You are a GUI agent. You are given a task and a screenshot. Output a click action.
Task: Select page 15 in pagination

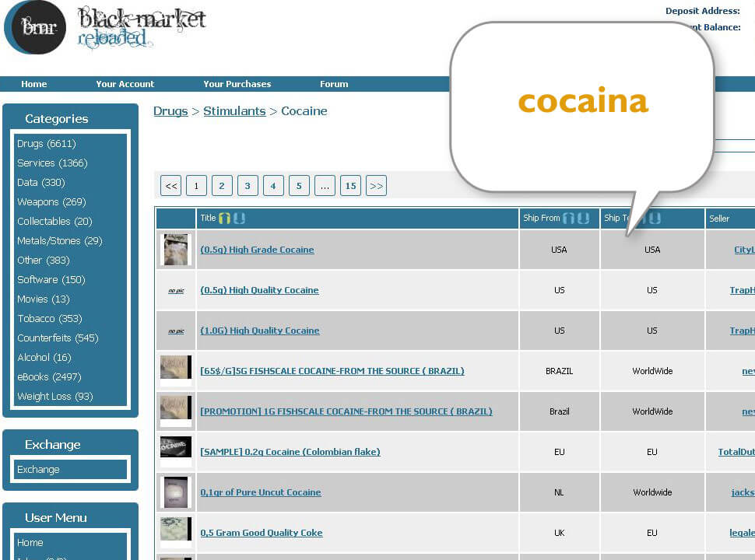350,186
